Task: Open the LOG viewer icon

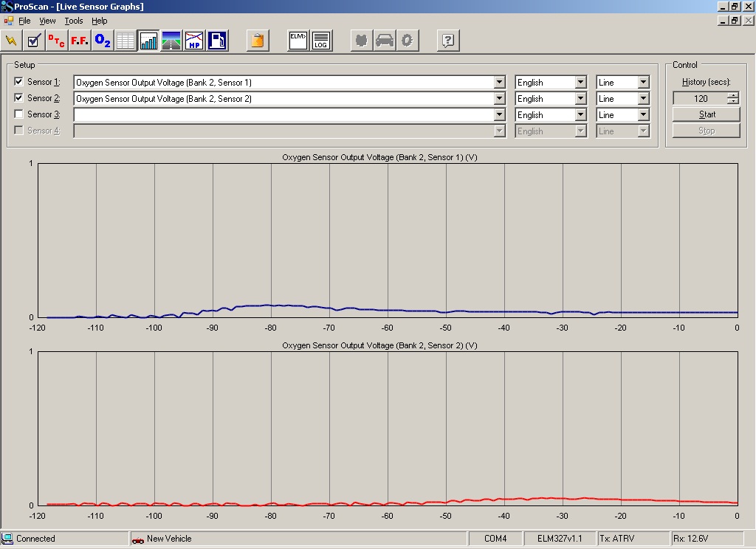Action: [321, 41]
